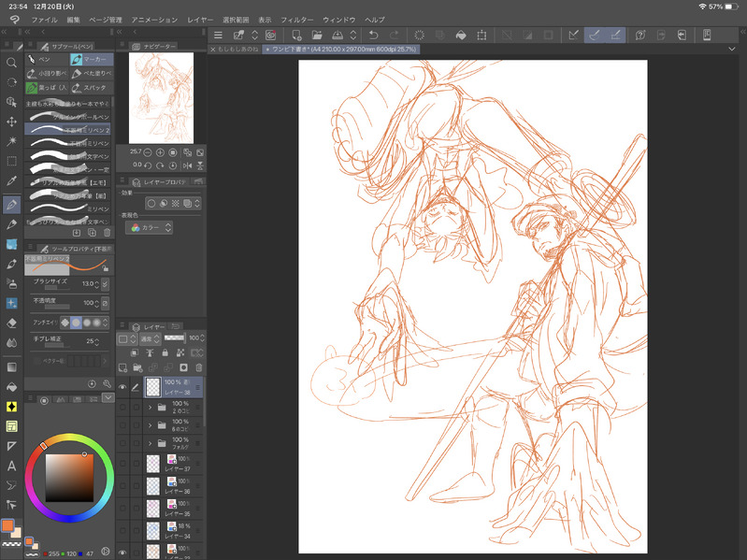The height and width of the screenshot is (560, 747).
Task: Delete layer using the trash icon
Action: pyautogui.click(x=199, y=366)
